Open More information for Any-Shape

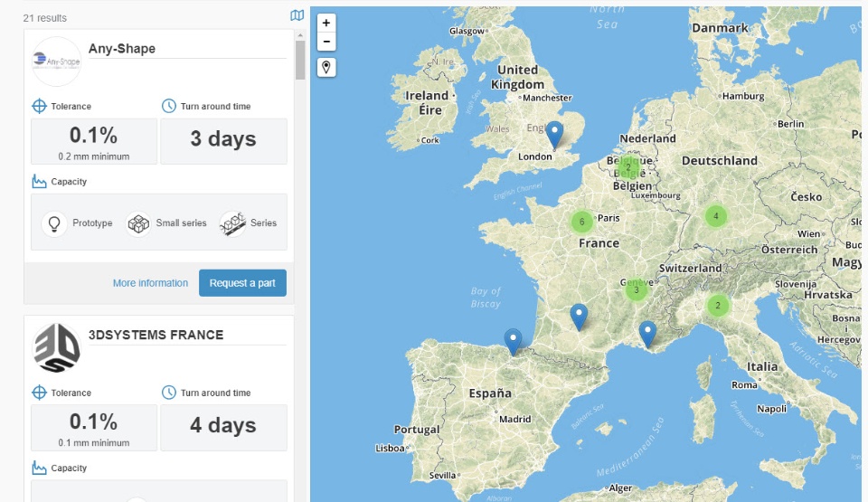[x=151, y=283]
